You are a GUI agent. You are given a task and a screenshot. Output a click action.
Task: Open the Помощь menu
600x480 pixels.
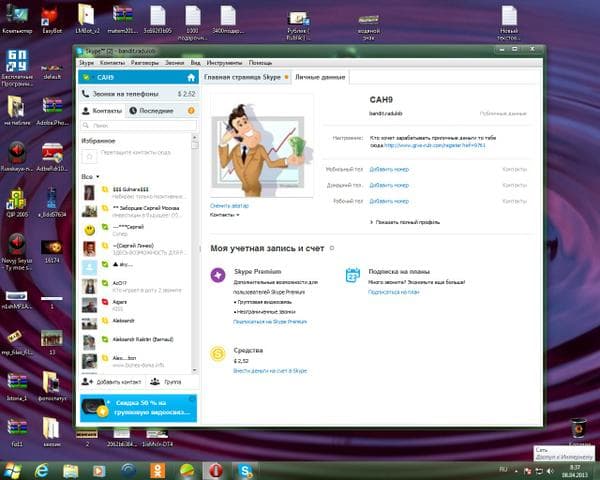[260, 63]
